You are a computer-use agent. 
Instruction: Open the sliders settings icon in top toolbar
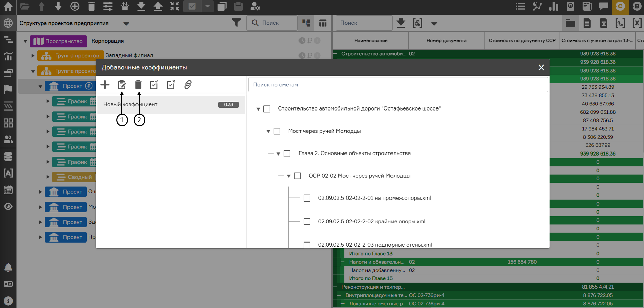[108, 6]
